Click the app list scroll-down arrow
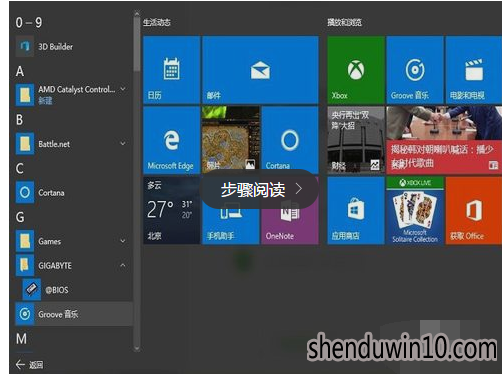This screenshot has width=502, height=374. (137, 349)
